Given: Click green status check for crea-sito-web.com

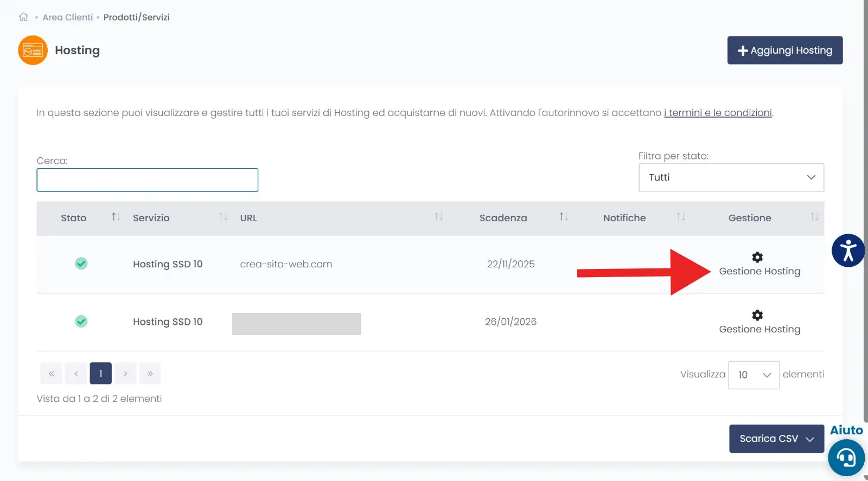Looking at the screenshot, I should coord(81,264).
